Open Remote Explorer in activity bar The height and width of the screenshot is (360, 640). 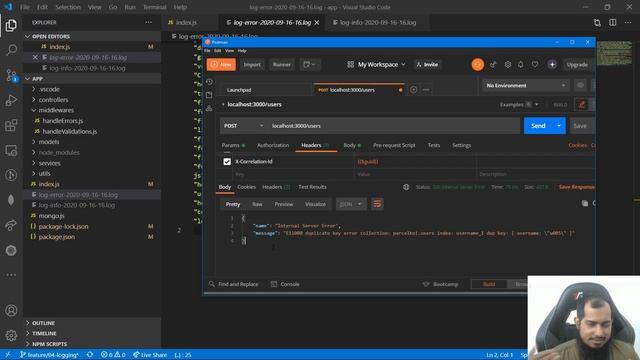click(11, 150)
